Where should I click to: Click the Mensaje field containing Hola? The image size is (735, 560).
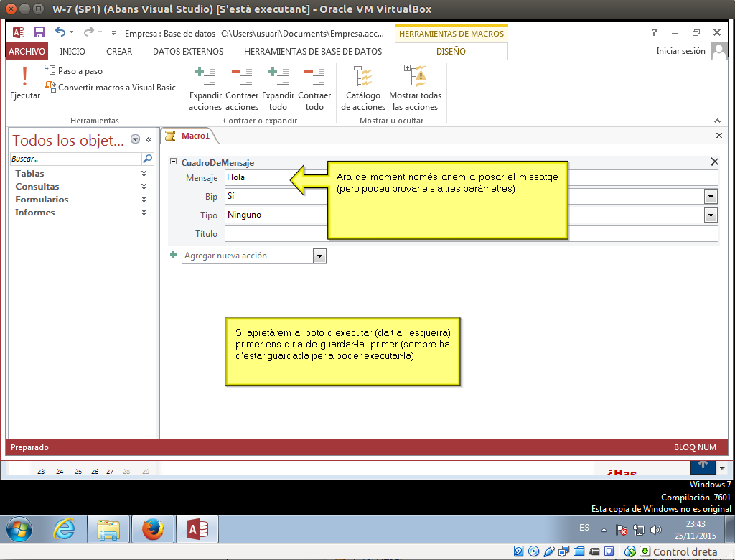[x=471, y=177]
